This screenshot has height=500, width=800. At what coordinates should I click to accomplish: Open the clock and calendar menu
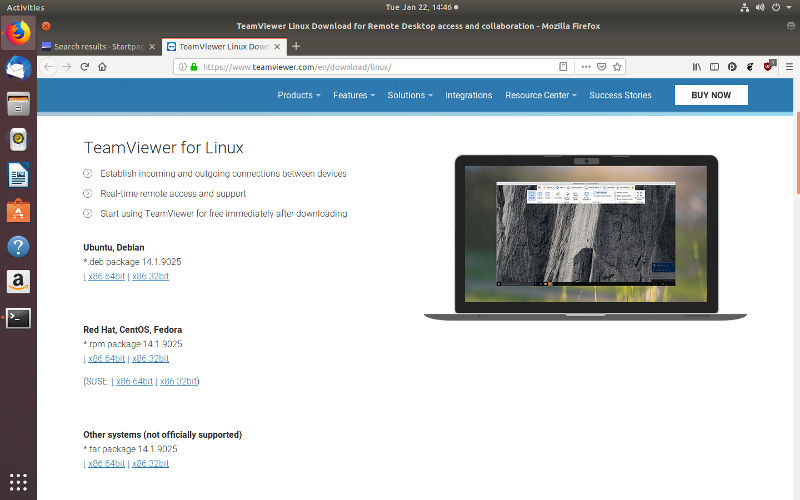(421, 7)
